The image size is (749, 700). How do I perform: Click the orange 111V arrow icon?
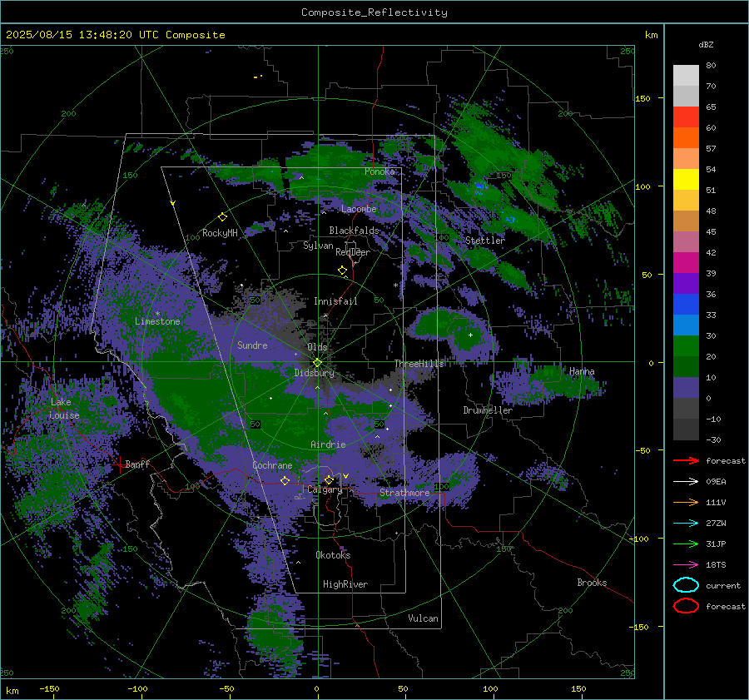[686, 502]
